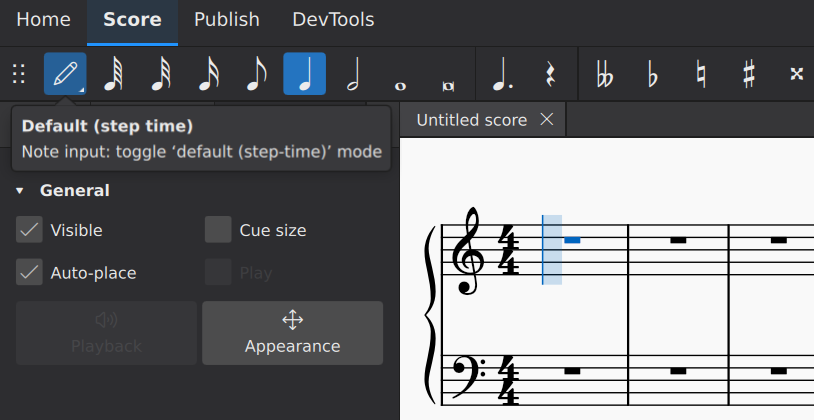Collapse the General section

pyautogui.click(x=20, y=190)
